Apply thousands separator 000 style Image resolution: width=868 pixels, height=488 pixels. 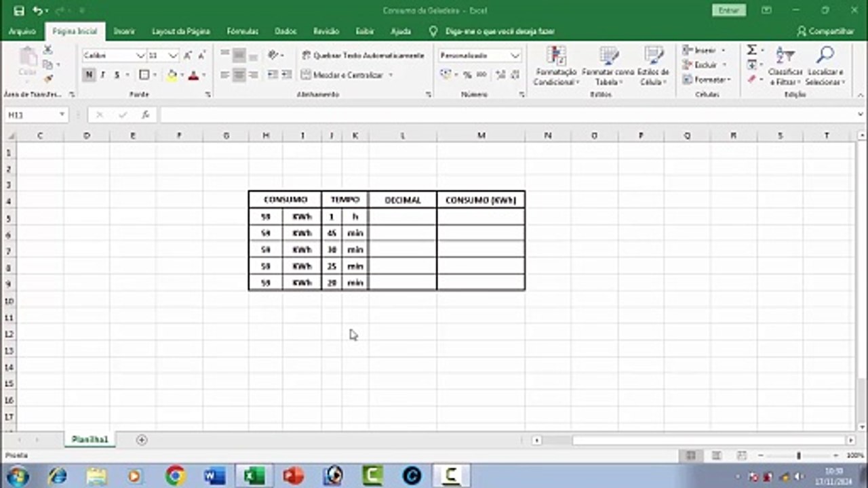481,75
